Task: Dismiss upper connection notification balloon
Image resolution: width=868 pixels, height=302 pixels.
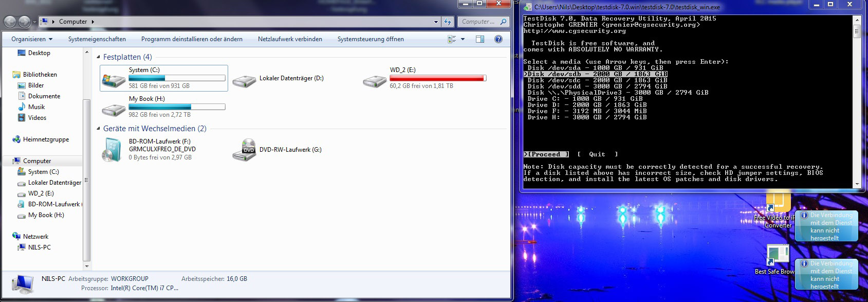Action: click(x=826, y=226)
